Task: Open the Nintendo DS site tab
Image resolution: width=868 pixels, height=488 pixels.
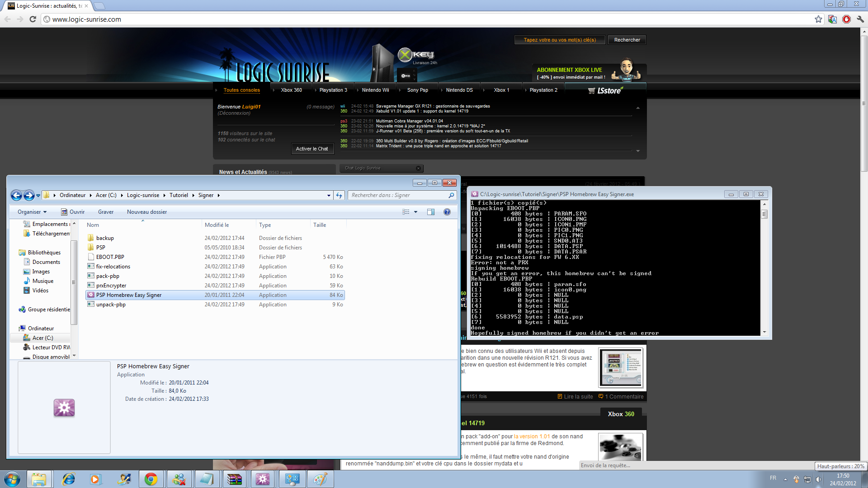Action: (x=459, y=90)
